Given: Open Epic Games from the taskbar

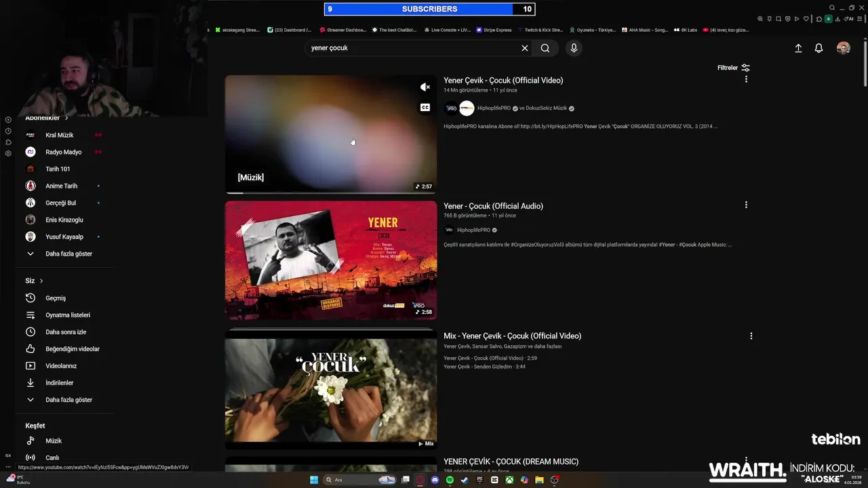Looking at the screenshot, I should tap(479, 480).
